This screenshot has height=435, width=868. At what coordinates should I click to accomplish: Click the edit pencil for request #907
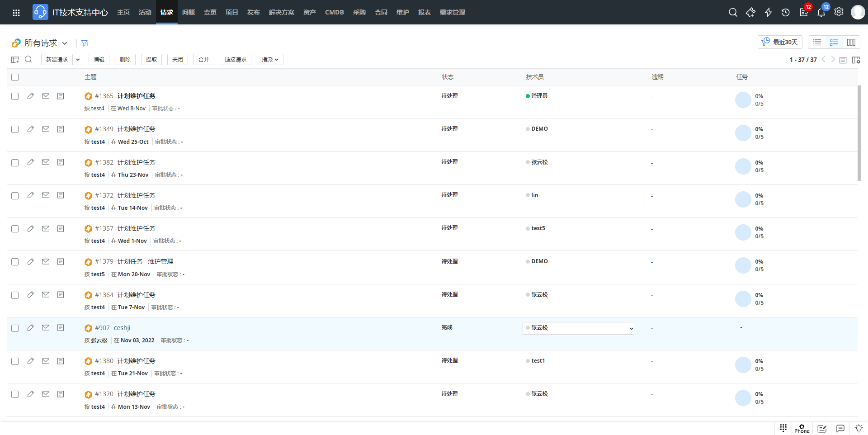(x=31, y=327)
